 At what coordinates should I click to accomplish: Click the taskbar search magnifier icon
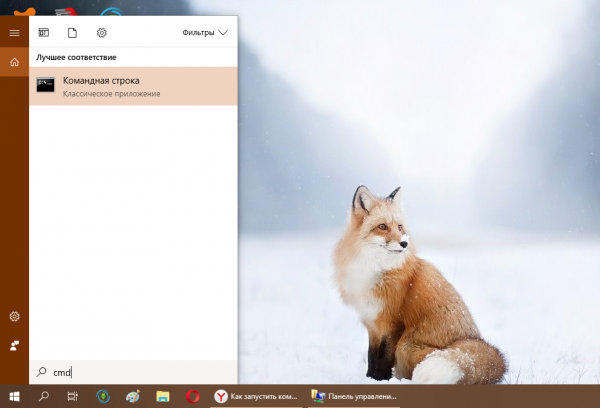coord(43,396)
